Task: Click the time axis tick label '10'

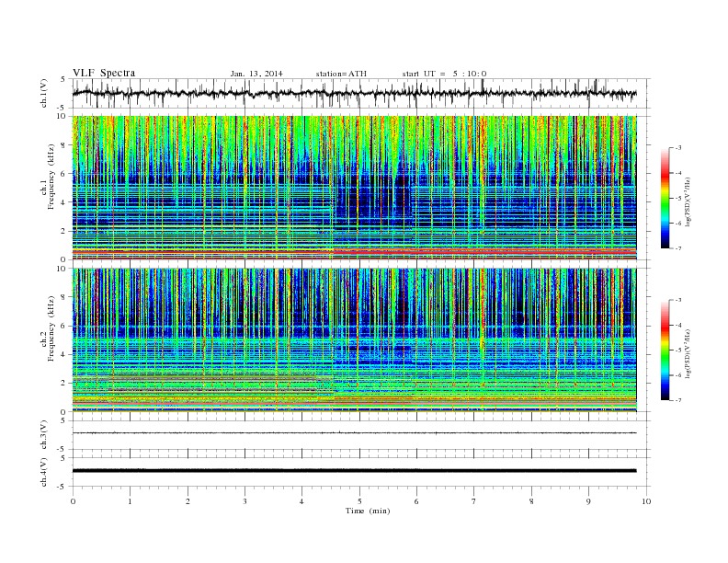Action: click(x=646, y=501)
